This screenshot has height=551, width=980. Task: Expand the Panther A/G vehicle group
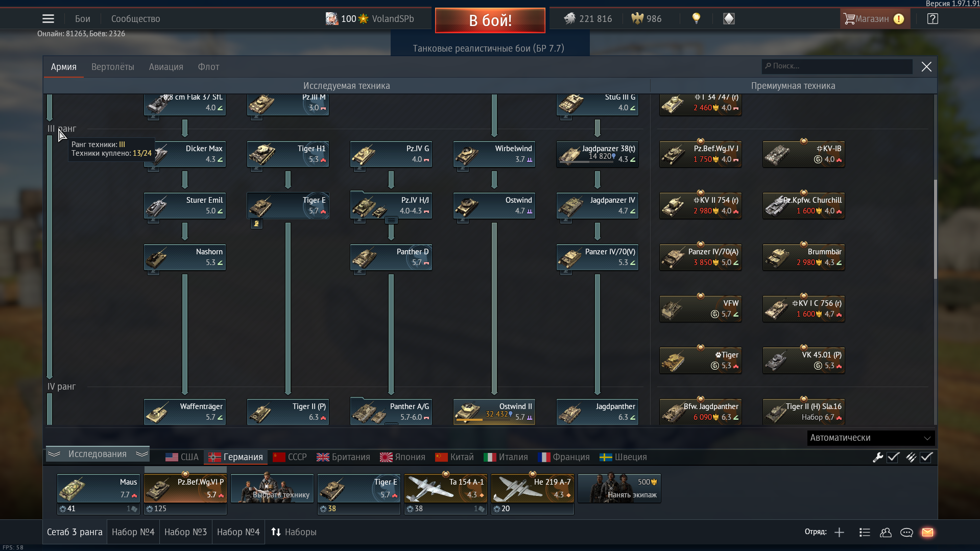click(391, 423)
